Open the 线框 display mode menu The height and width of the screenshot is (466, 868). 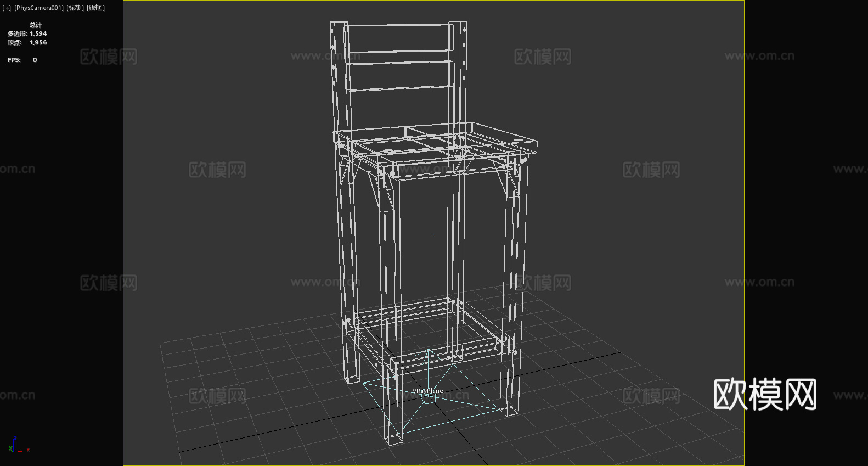pos(95,8)
